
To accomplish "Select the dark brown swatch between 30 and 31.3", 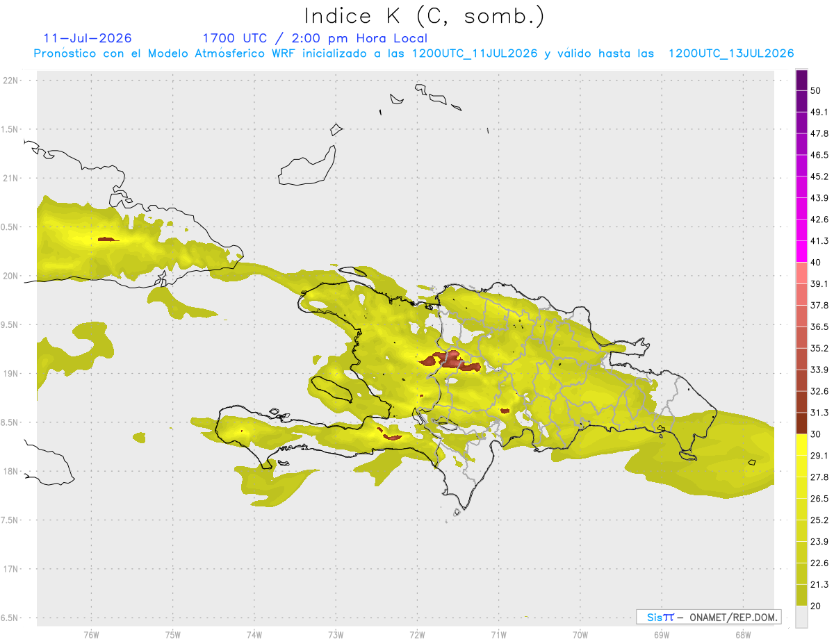I will click(x=801, y=423).
